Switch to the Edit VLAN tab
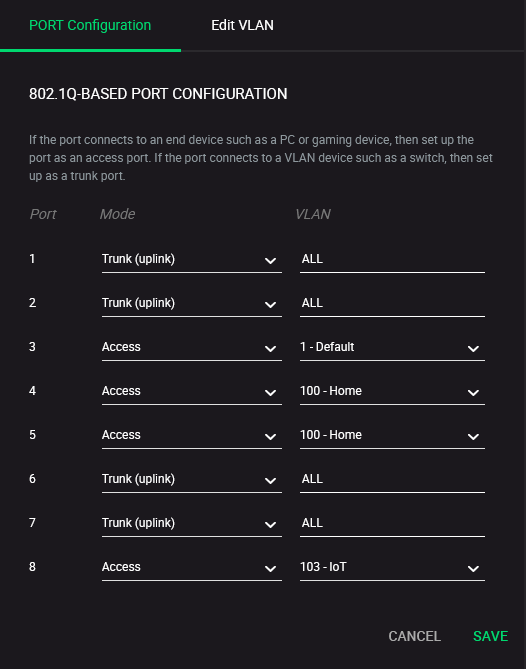This screenshot has width=526, height=669. pyautogui.click(x=242, y=26)
